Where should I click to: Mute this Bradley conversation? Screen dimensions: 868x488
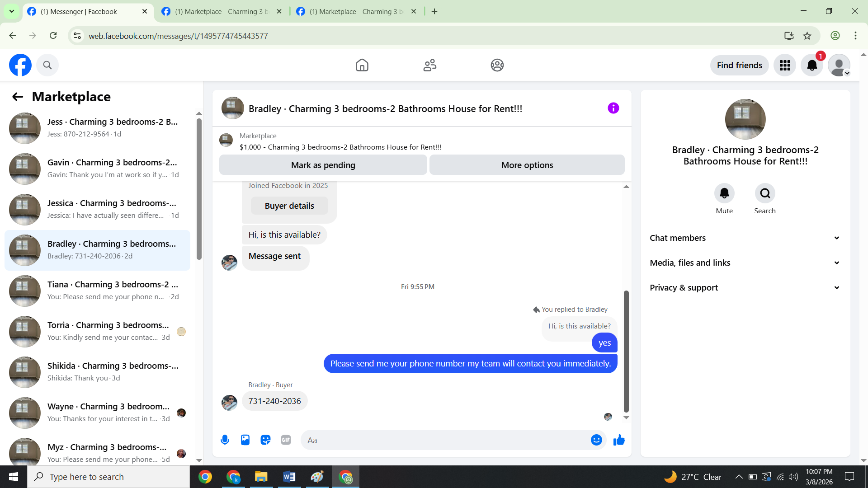(724, 193)
